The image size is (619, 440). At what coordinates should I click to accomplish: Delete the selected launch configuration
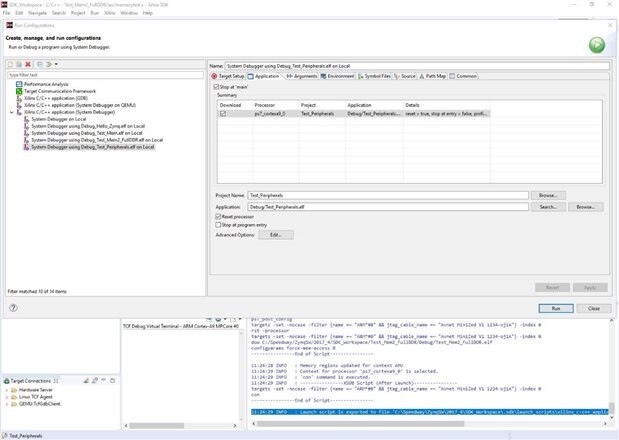(x=30, y=64)
